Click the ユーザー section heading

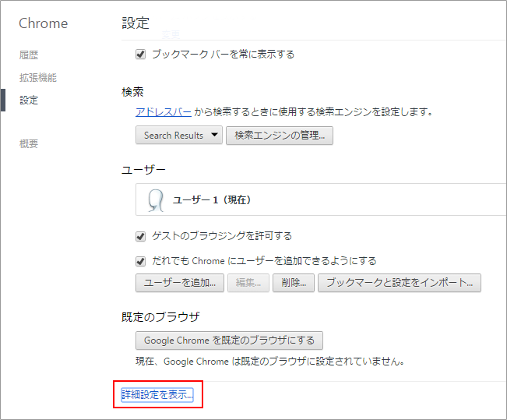(x=143, y=170)
